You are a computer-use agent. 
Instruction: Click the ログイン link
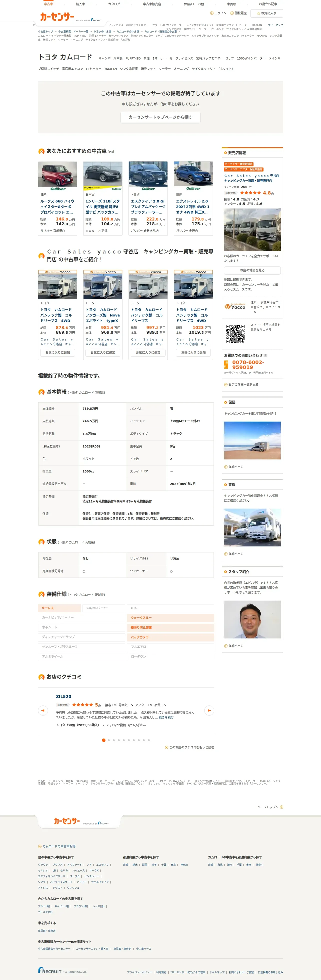click(x=218, y=13)
